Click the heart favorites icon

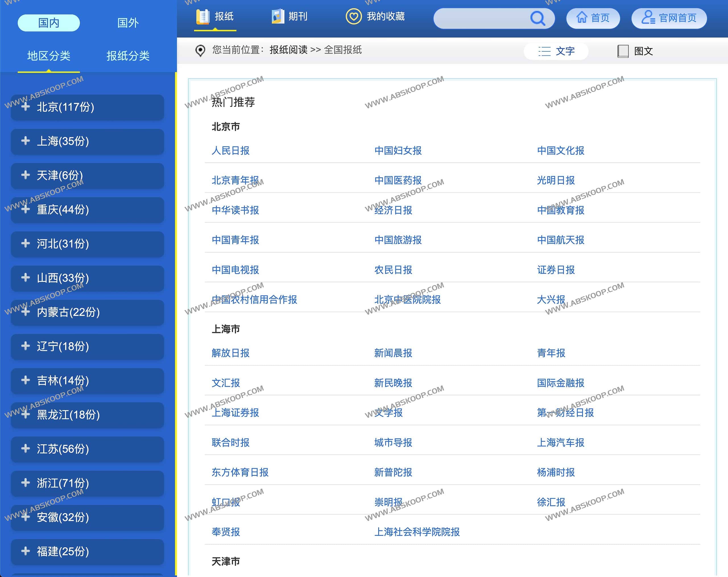pyautogui.click(x=353, y=16)
